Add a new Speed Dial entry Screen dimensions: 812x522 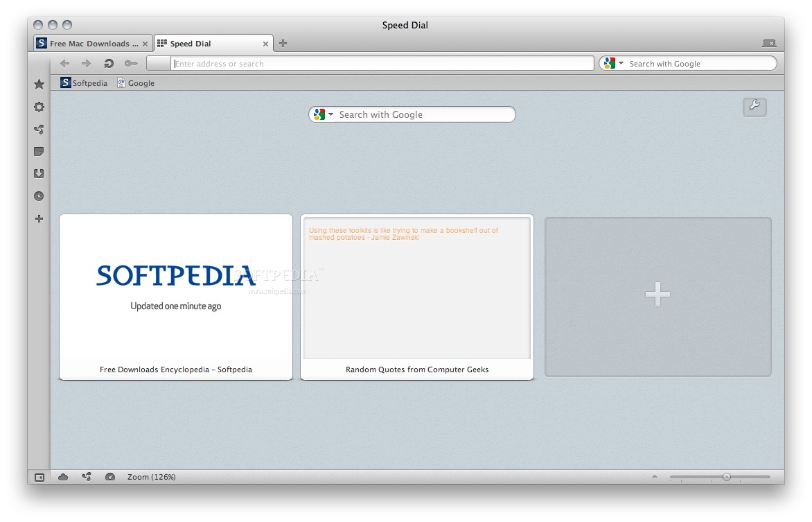(657, 296)
